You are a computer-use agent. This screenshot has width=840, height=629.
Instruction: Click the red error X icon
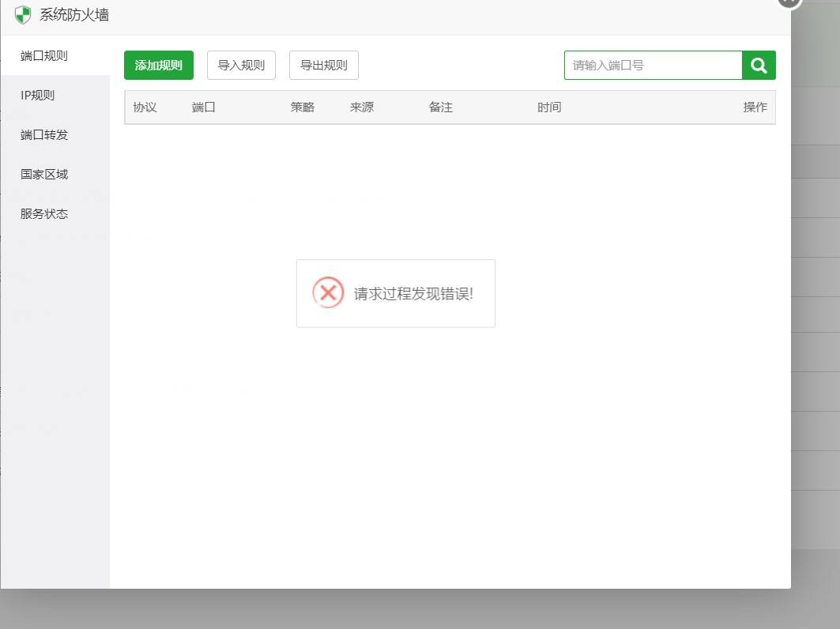[328, 292]
